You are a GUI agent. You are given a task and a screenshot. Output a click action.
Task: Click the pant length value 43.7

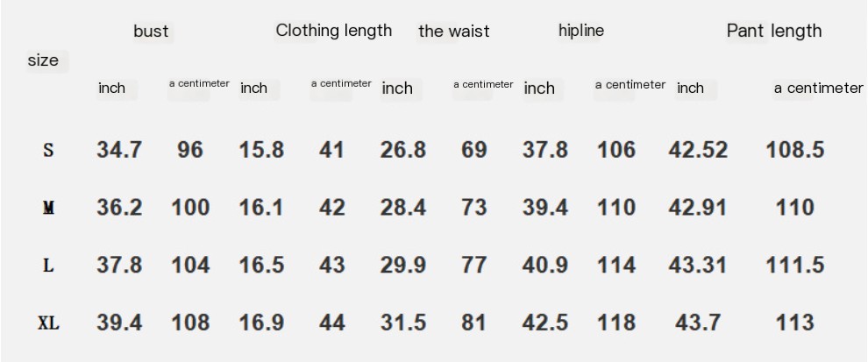(698, 323)
